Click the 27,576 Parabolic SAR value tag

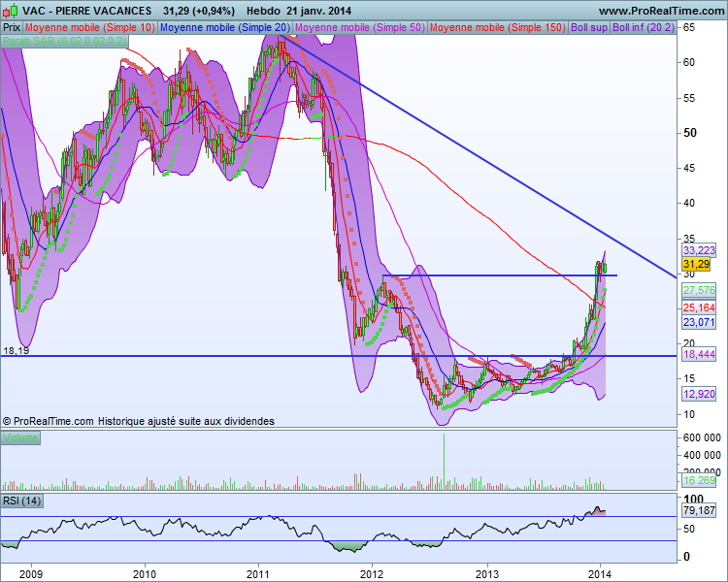(699, 291)
